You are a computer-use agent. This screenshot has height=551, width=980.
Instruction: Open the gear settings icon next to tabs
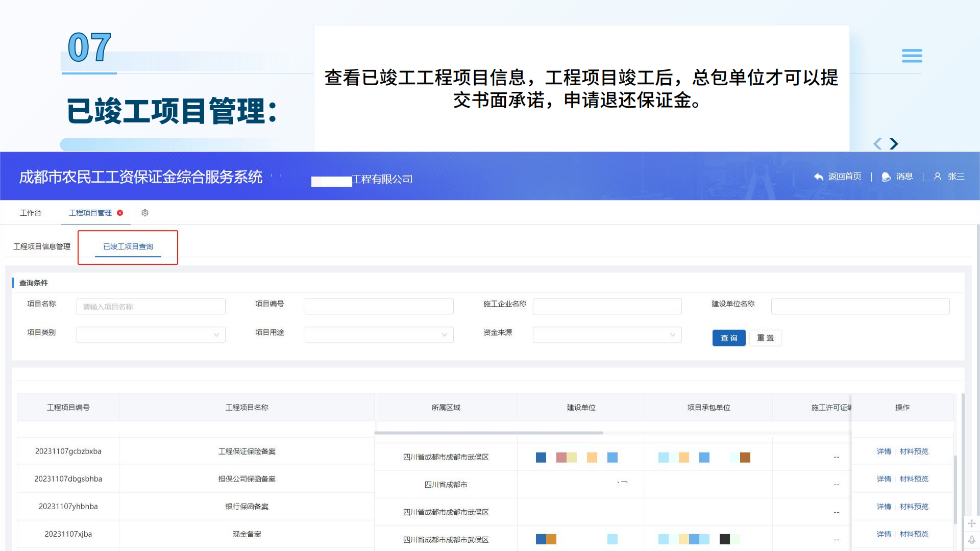(x=145, y=213)
